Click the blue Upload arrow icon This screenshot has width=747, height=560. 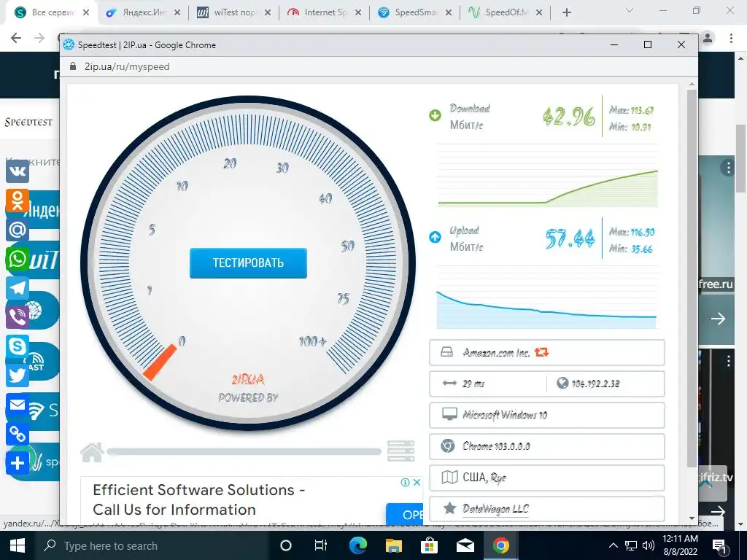435,237
